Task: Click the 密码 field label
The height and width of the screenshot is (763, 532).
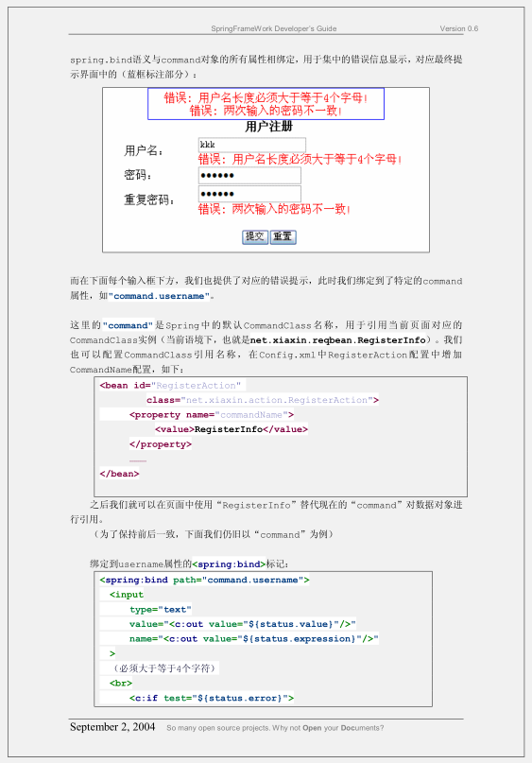Action: (x=138, y=175)
